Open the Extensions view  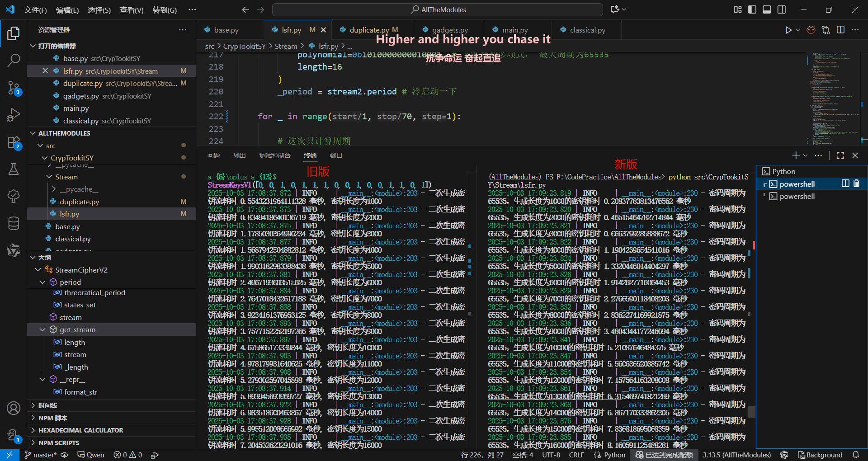14,142
